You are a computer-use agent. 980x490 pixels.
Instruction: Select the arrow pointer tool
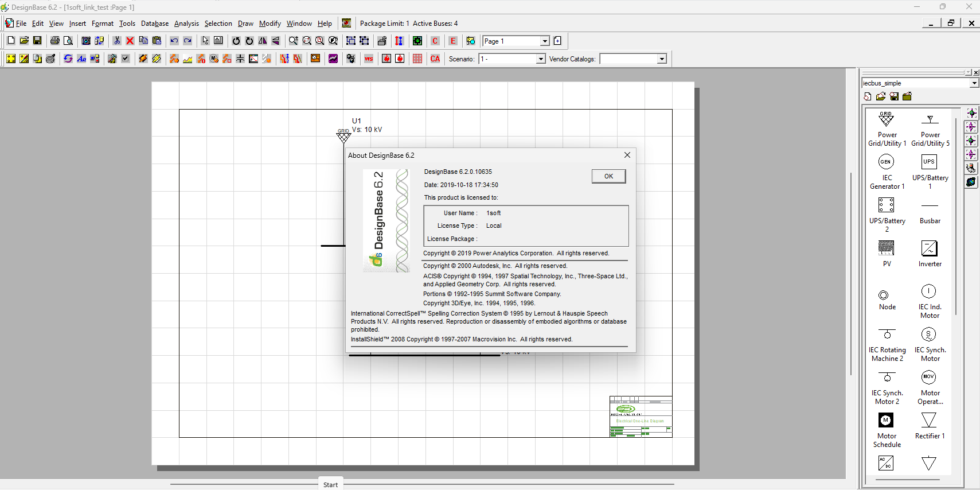click(x=205, y=41)
